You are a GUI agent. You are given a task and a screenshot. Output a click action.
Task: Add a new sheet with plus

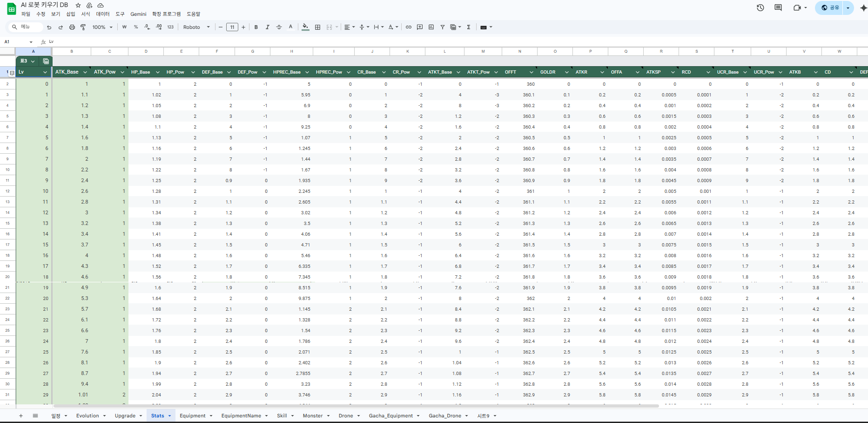[x=21, y=416]
